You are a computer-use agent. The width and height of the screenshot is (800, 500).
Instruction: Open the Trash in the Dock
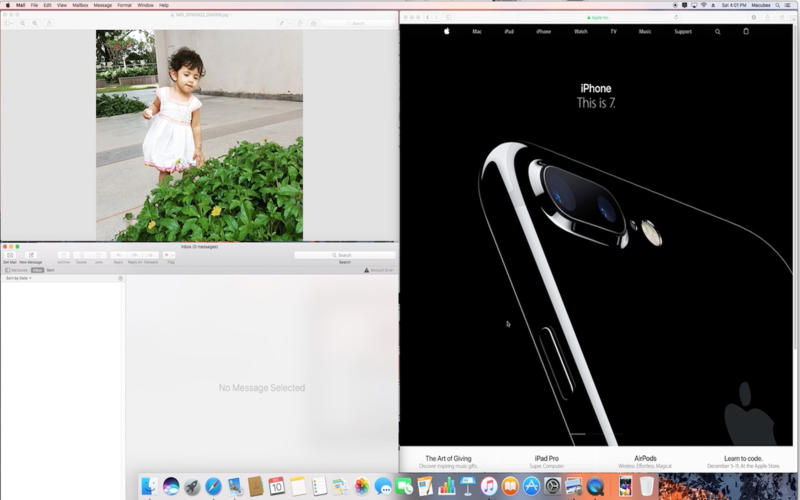(647, 486)
